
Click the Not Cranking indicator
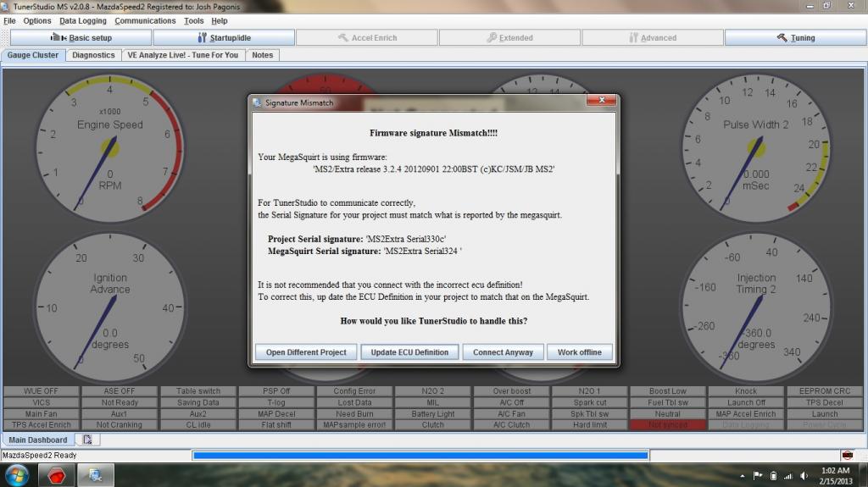pyautogui.click(x=119, y=425)
